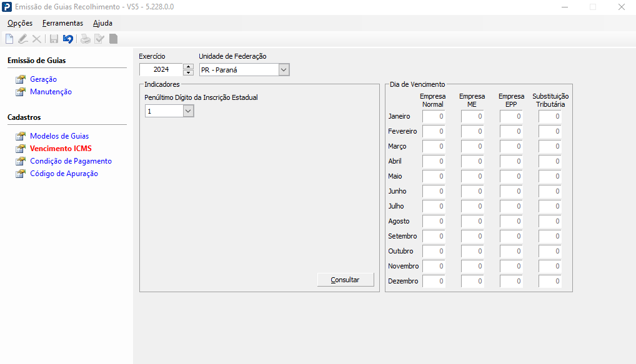Click the Cadastros heading
Image resolution: width=636 pixels, height=364 pixels.
24,117
